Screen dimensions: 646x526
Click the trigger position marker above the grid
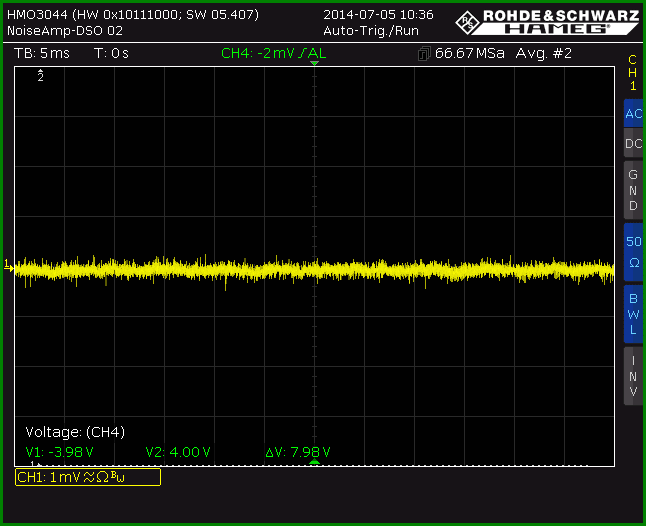(x=314, y=63)
